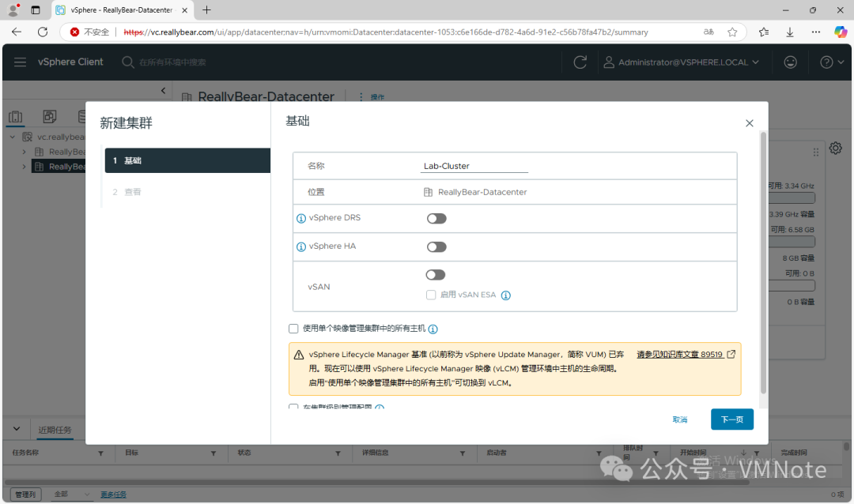Image resolution: width=854 pixels, height=504 pixels.
Task: Expand the first ReallyBear datacenter node
Action: pyautogui.click(x=24, y=152)
